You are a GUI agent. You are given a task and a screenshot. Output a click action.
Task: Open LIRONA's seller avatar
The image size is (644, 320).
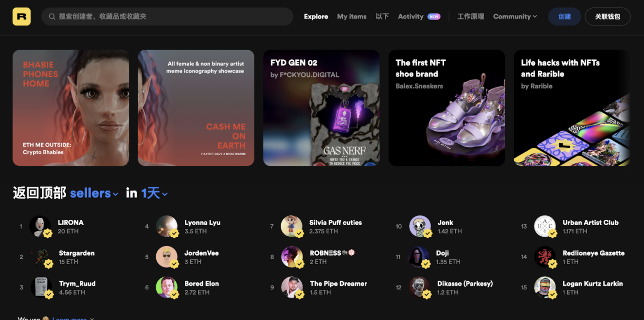coord(40,226)
